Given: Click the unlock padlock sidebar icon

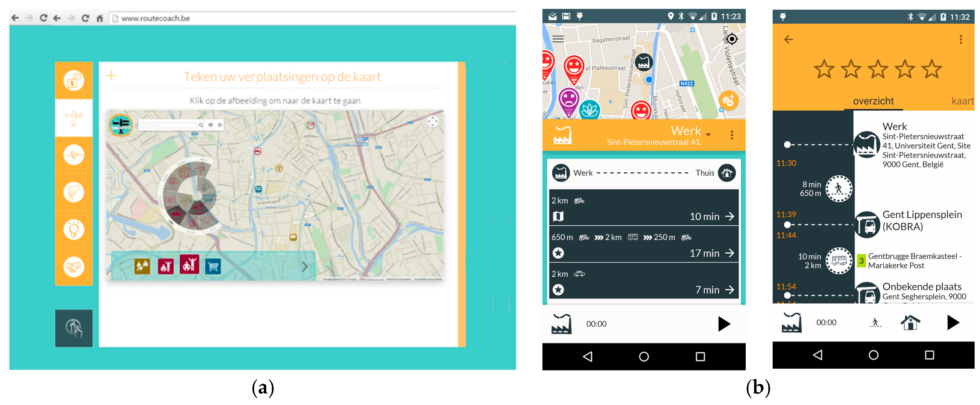Looking at the screenshot, I should tap(73, 81).
